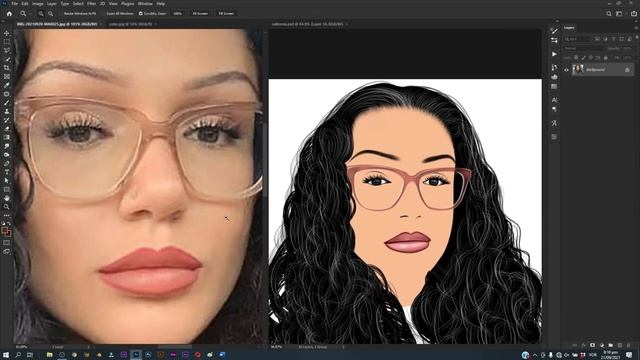The width and height of the screenshot is (640, 360).
Task: Open the Window menu
Action: [x=145, y=4]
